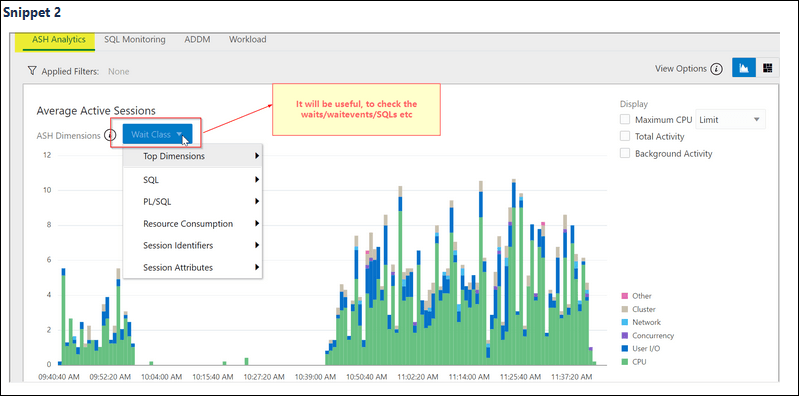Click the Cluster legend swatch
The image size is (799, 396).
625,309
